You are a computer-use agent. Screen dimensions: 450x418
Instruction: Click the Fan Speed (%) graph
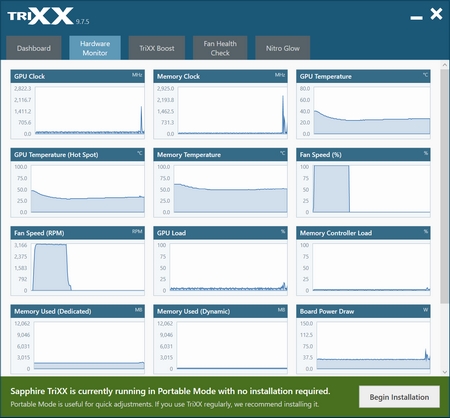click(x=371, y=189)
